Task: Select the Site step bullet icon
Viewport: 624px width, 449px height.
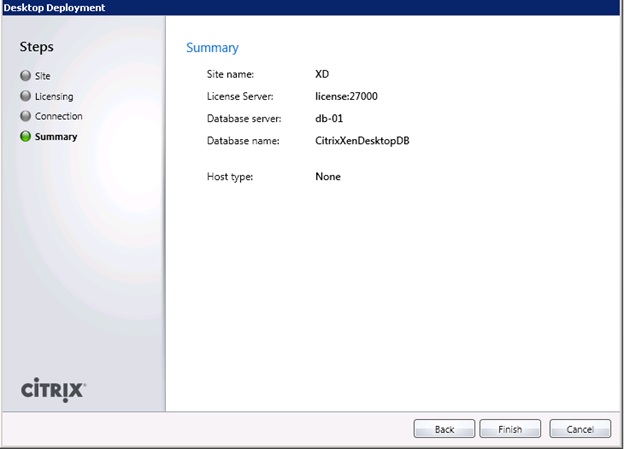Action: click(25, 76)
